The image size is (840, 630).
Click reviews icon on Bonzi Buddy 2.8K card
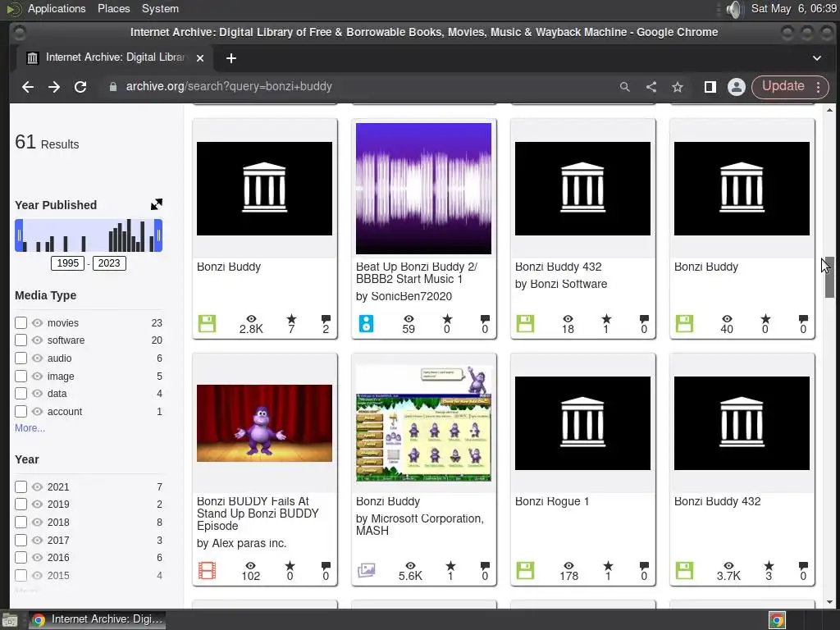326,319
